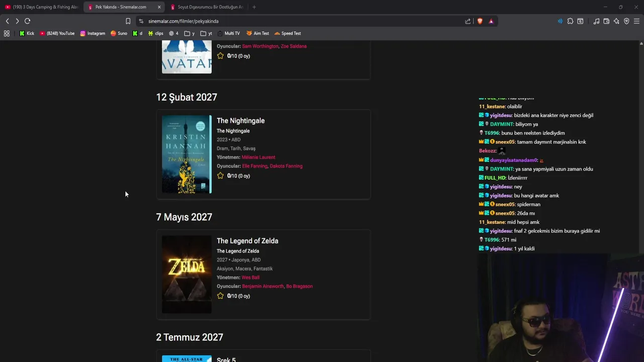Open the Avatar poster thumbnail

click(187, 57)
